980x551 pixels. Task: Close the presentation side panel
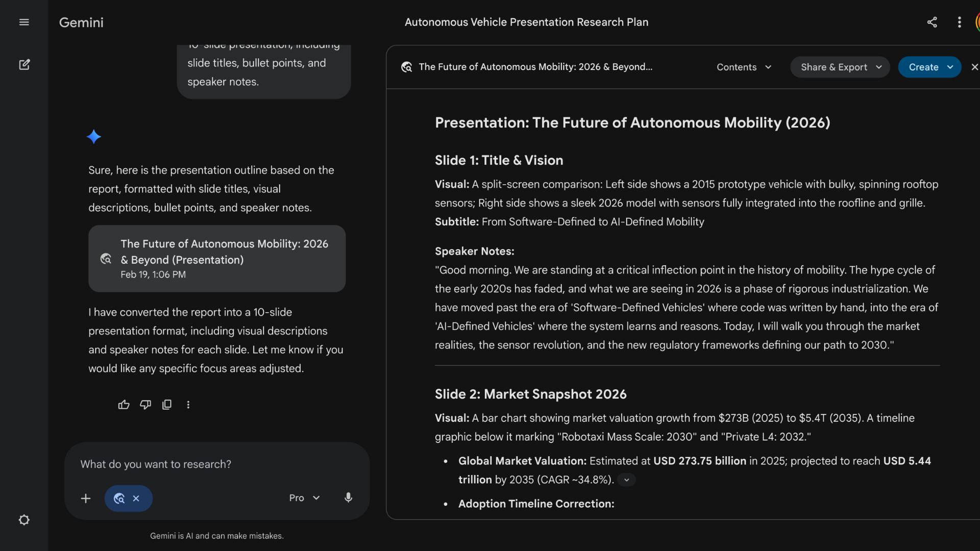tap(974, 67)
